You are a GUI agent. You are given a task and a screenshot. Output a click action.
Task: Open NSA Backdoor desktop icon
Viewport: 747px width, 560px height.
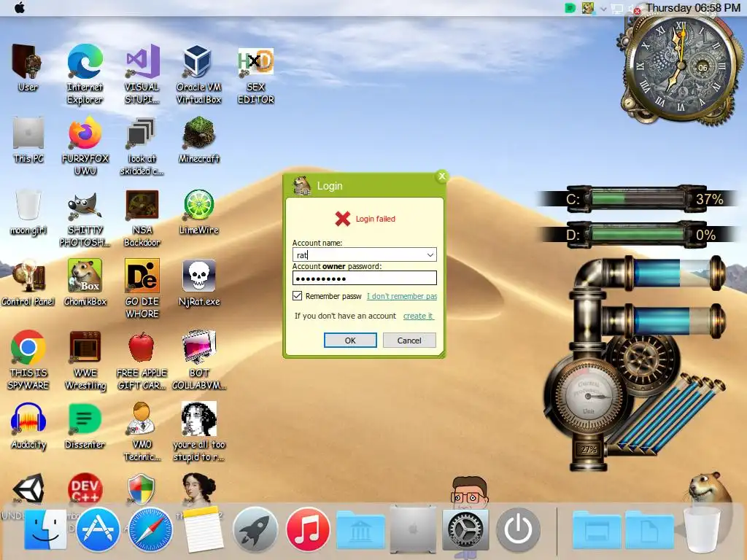(142, 217)
